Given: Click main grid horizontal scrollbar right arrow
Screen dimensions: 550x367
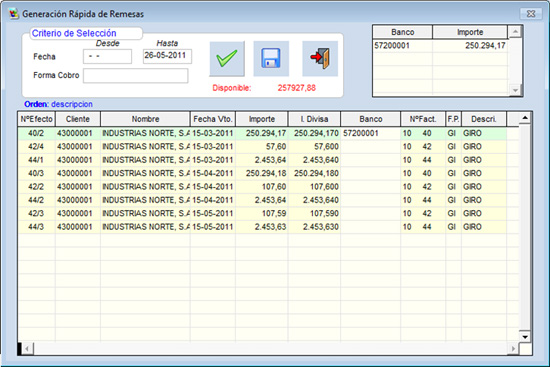Looking at the screenshot, I should [513, 349].
